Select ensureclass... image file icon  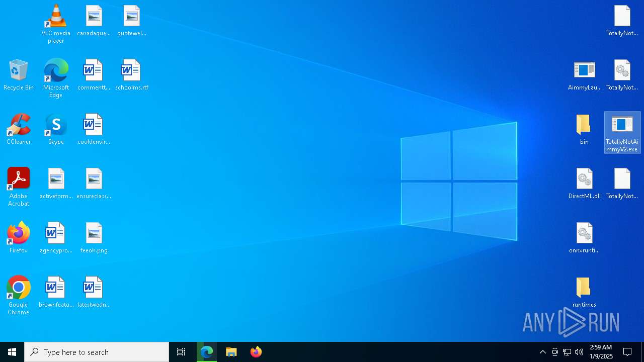(94, 184)
